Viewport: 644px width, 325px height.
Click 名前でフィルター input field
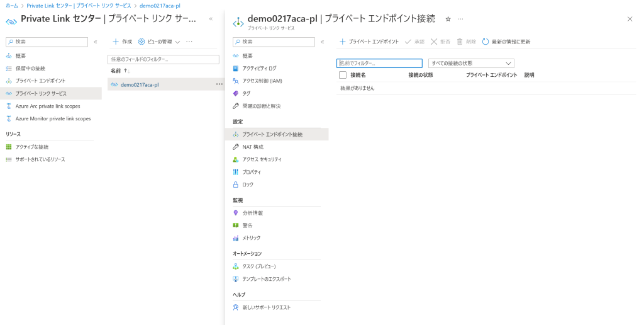coord(379,64)
